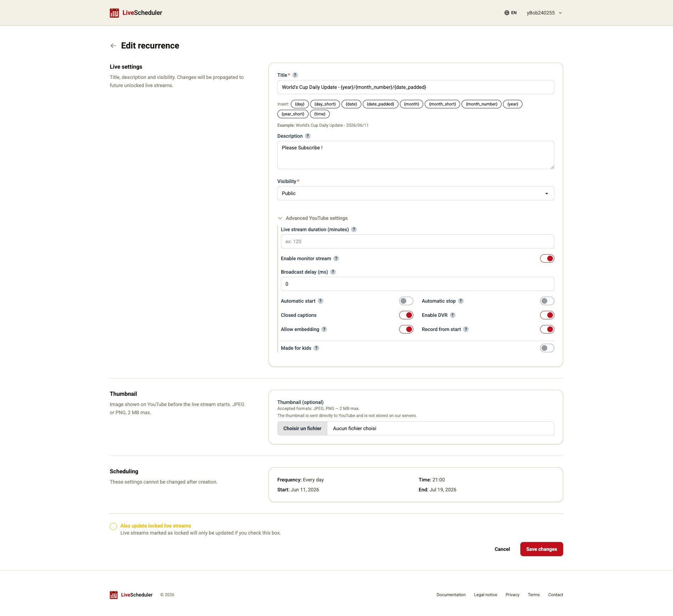Click footer LiveScheduler brand text
The width and height of the screenshot is (673, 616).
click(x=137, y=595)
